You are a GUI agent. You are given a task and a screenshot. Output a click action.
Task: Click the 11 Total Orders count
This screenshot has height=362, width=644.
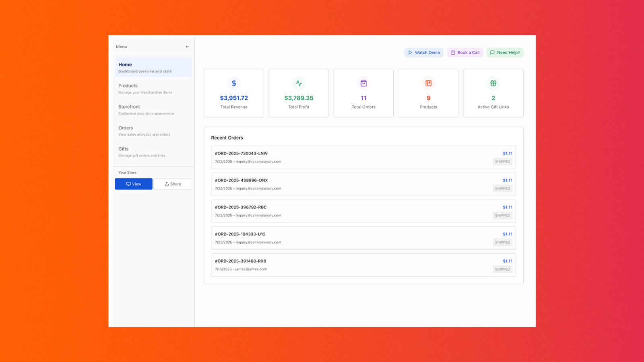(363, 98)
